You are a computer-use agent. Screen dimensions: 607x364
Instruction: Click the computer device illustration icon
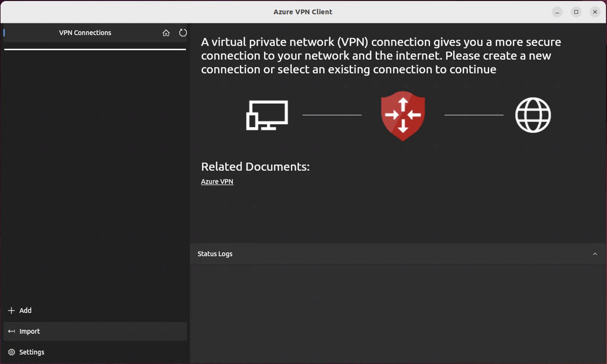click(267, 115)
